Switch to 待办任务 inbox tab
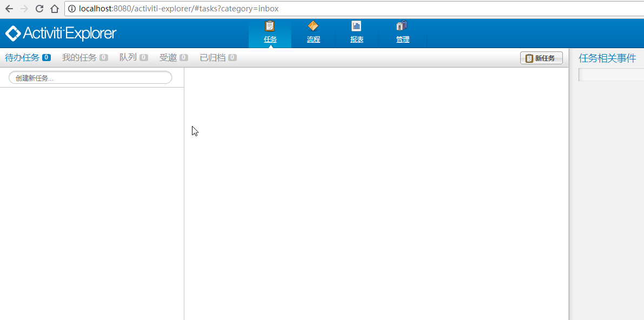 22,57
